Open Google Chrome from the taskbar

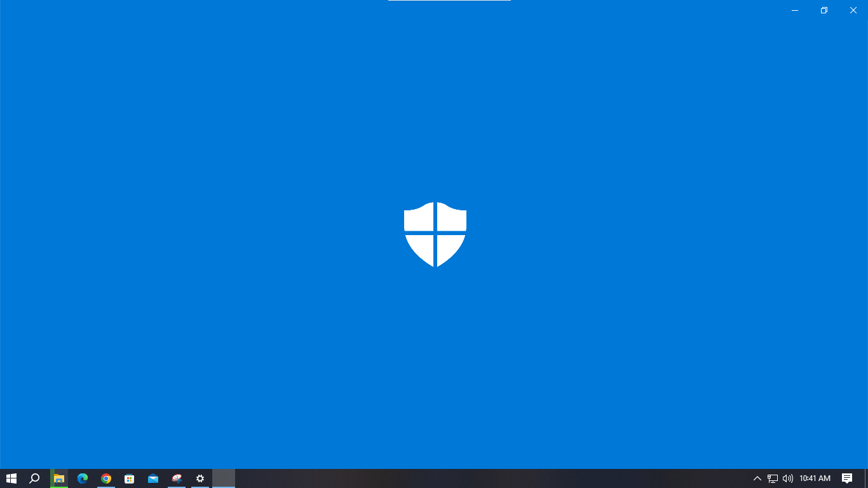[x=105, y=478]
